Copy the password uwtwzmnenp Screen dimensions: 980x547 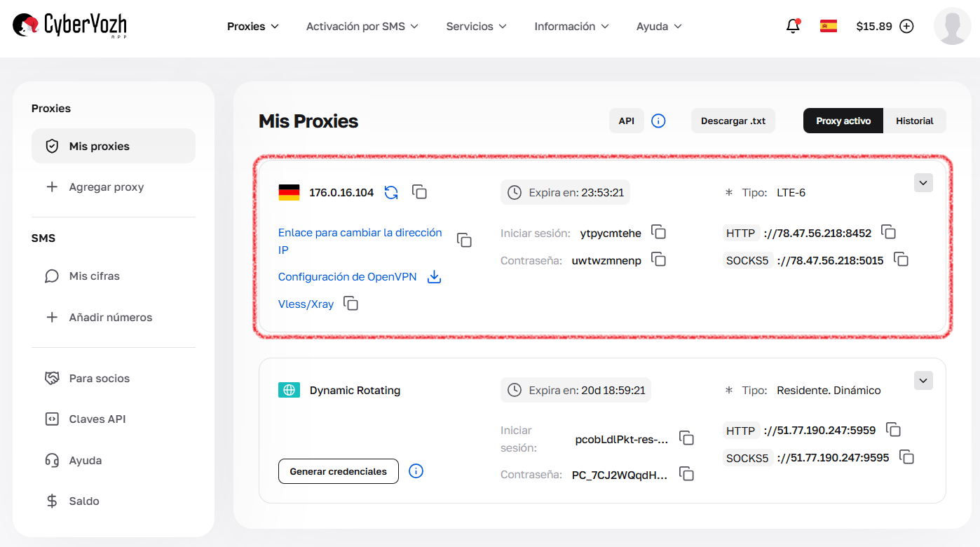coord(658,259)
